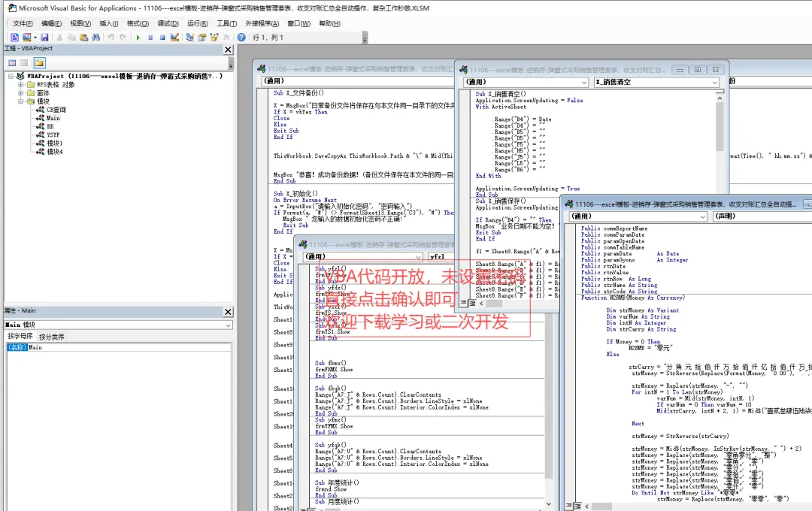Screen dimensions: 812x511
Task: Click the Find binoculars icon
Action: pos(95,38)
